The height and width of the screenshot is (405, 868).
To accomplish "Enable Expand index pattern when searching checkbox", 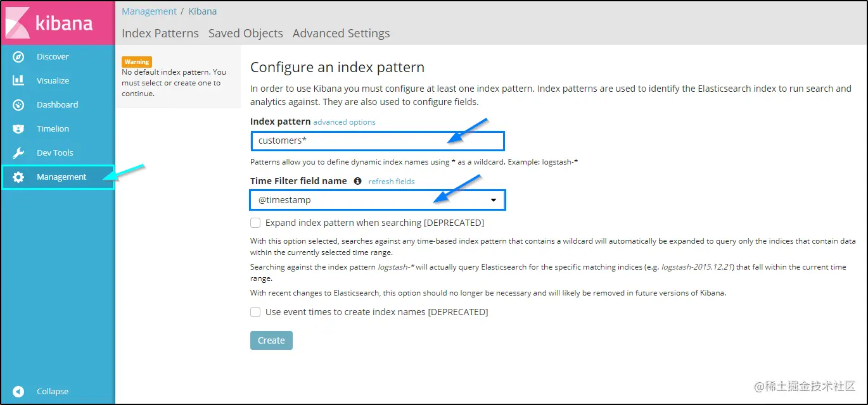I will [255, 223].
